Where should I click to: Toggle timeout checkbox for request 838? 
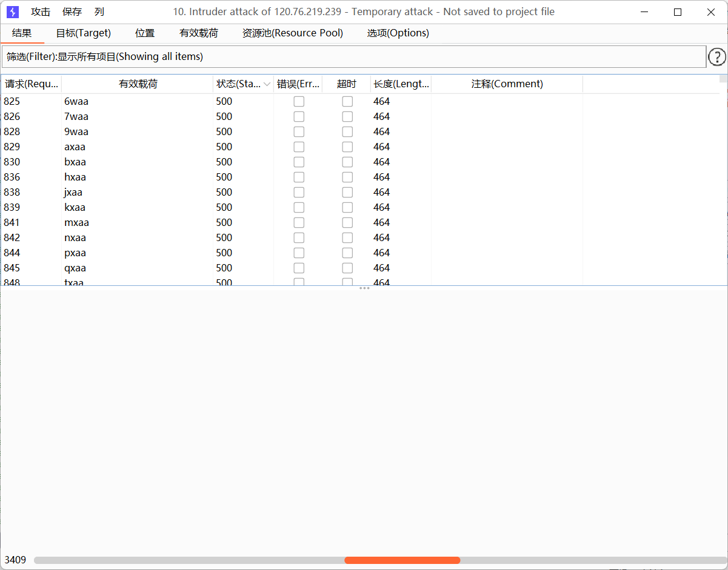[347, 193]
